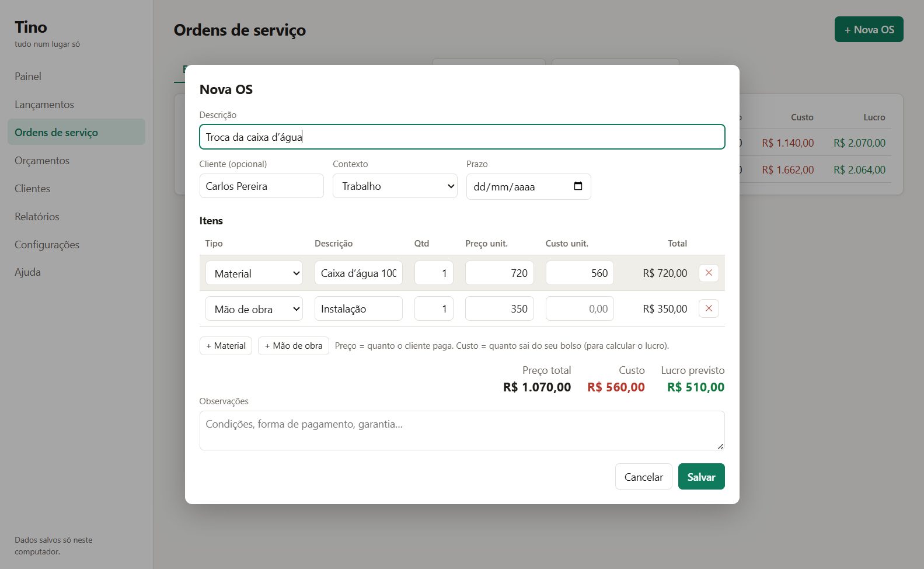The height and width of the screenshot is (569, 924).
Task: Click the R$ 350,00 row total
Action: pos(665,308)
